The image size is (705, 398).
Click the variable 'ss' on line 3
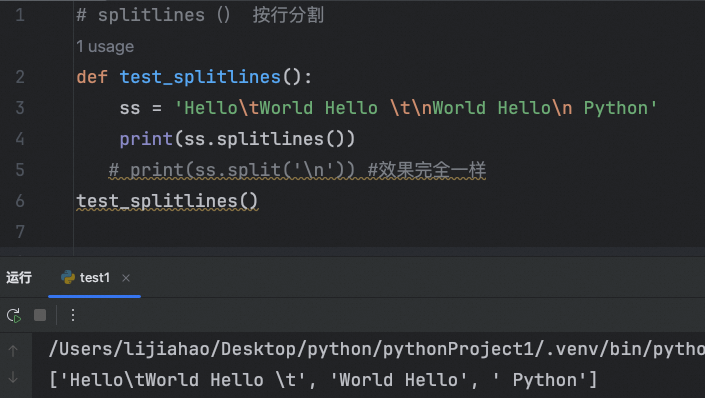pyautogui.click(x=130, y=108)
